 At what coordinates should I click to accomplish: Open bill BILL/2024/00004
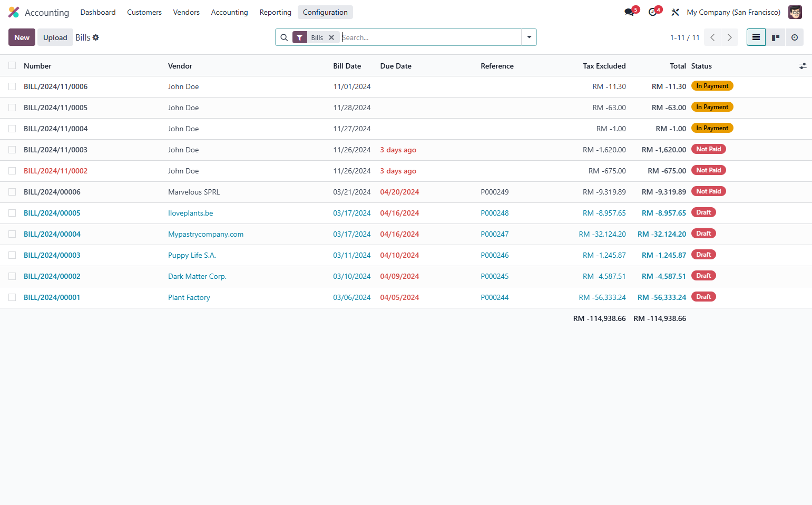[52, 234]
